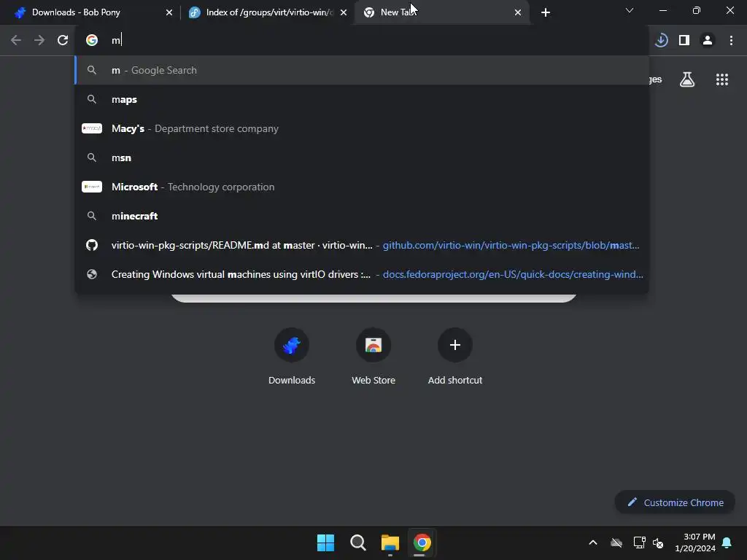747x560 pixels.
Task: Click the network tray icon
Action: coord(639,542)
